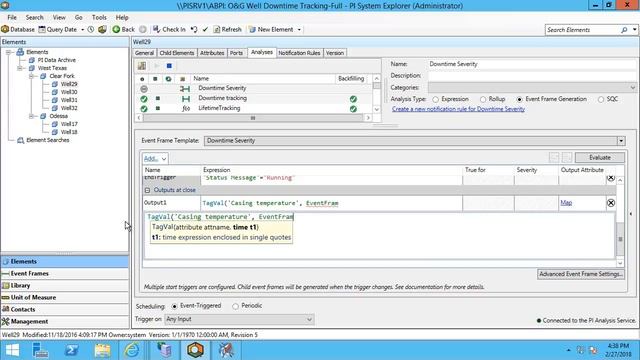This screenshot has height=360, width=640.
Task: Click create new notification rule link
Action: pos(458,109)
